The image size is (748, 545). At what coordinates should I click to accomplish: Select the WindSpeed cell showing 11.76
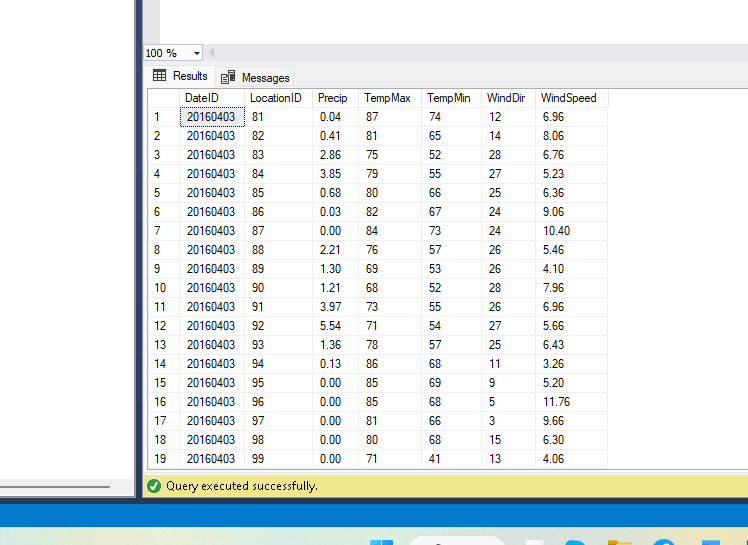557,402
